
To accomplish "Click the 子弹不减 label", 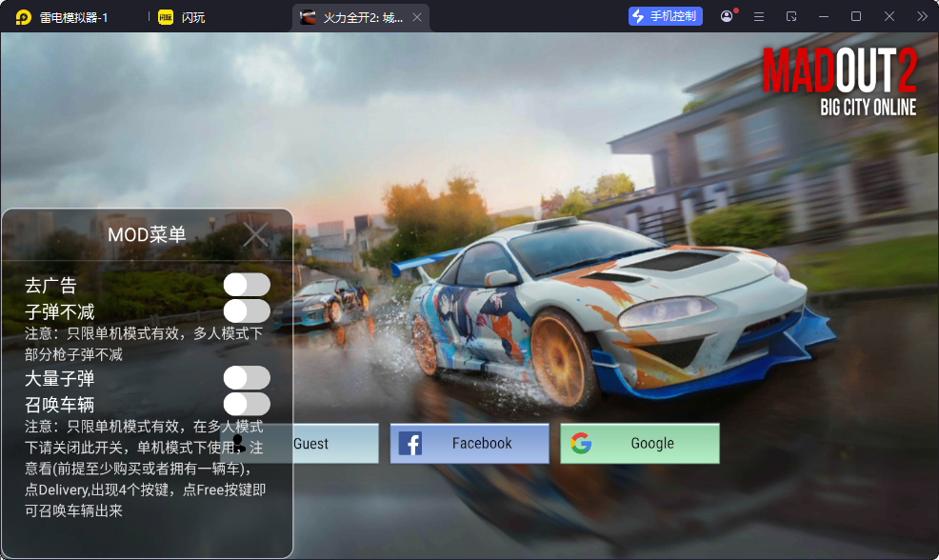I will 59,312.
